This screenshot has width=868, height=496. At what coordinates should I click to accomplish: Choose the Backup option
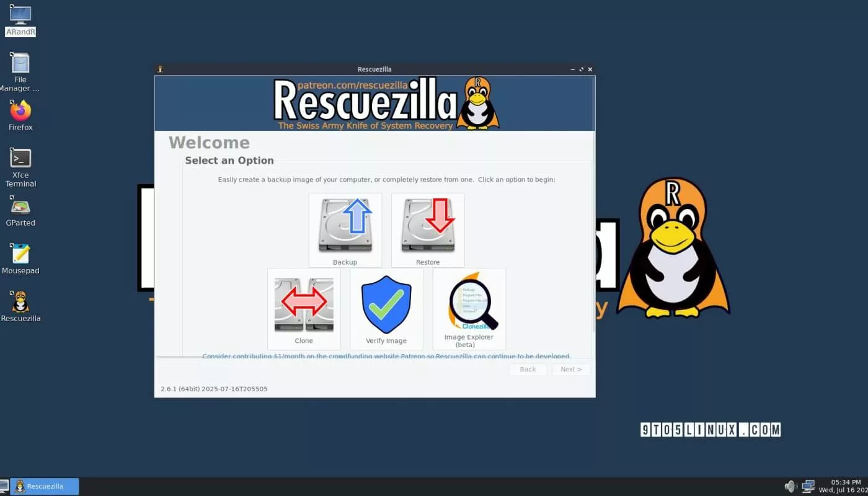pyautogui.click(x=345, y=230)
